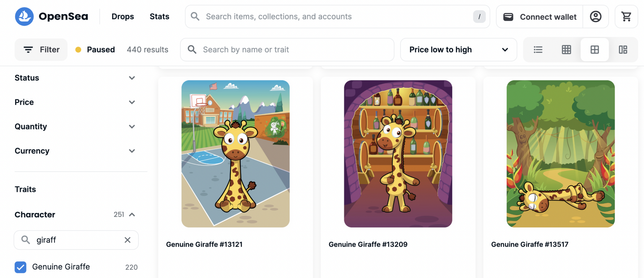This screenshot has width=644, height=278.
Task: Open the Drops menu
Action: [123, 16]
